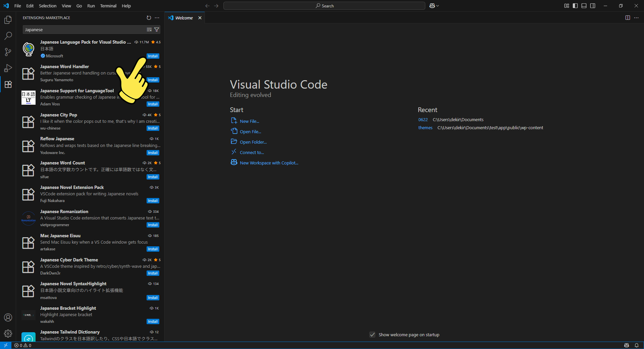
Task: Click the Open File... link
Action: 250,132
